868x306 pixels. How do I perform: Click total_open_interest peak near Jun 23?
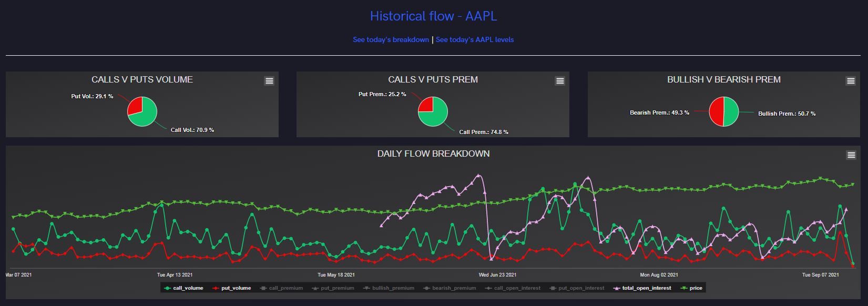click(x=478, y=175)
